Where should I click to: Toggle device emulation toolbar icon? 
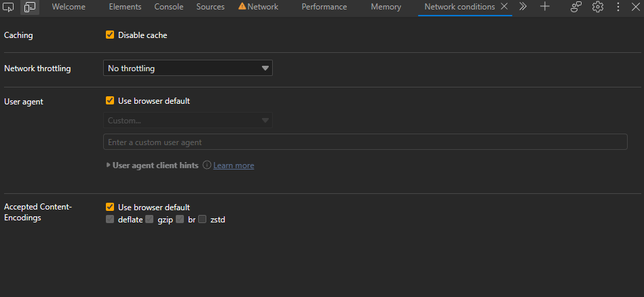tap(29, 7)
